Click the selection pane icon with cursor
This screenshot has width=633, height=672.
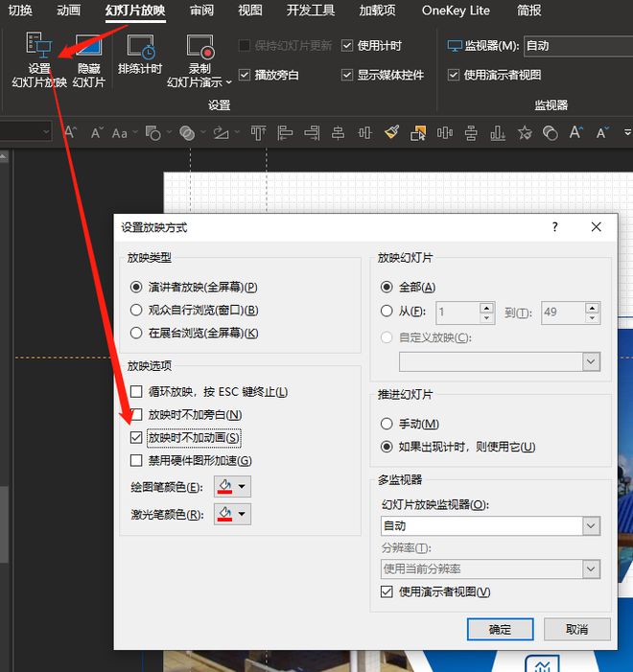[x=418, y=133]
